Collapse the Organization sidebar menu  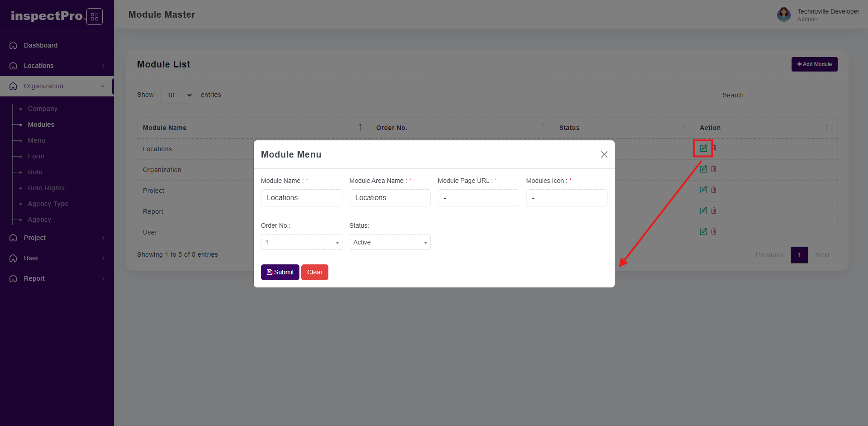[x=57, y=86]
